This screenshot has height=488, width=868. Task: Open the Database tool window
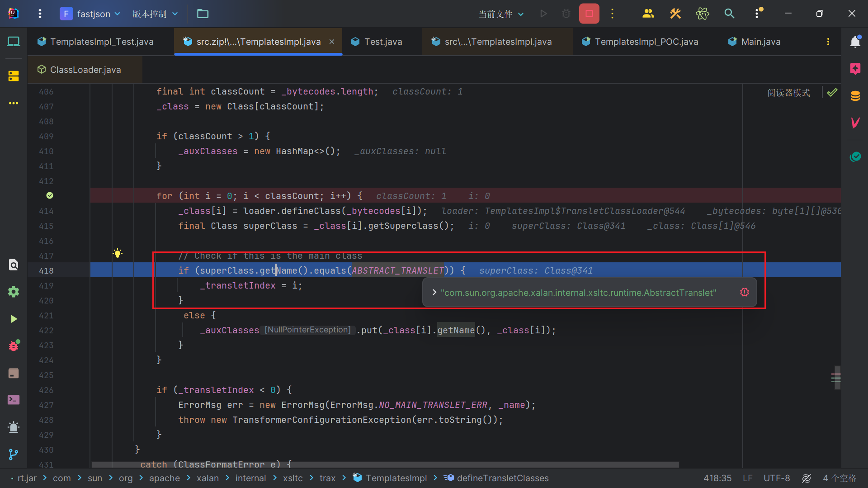[855, 96]
